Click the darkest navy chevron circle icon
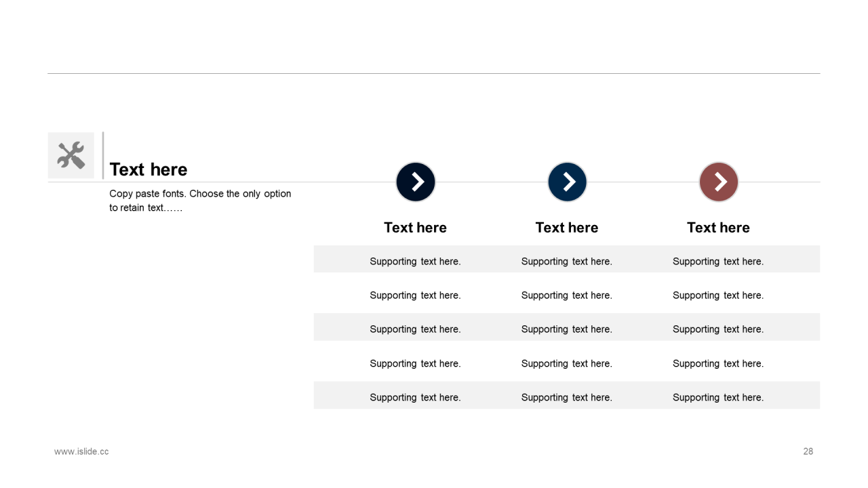Image resolution: width=868 pixels, height=488 pixels. (x=415, y=182)
